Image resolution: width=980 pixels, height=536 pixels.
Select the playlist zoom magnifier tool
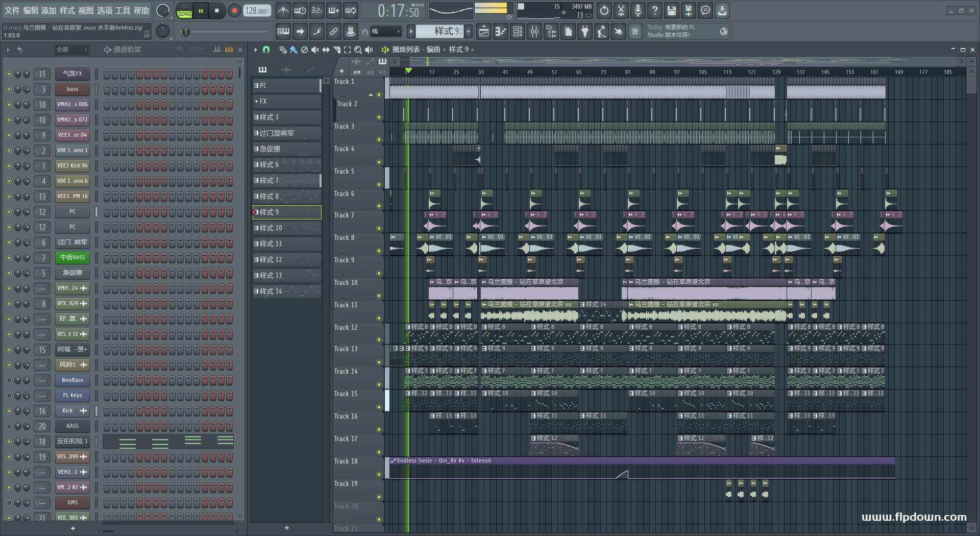358,50
